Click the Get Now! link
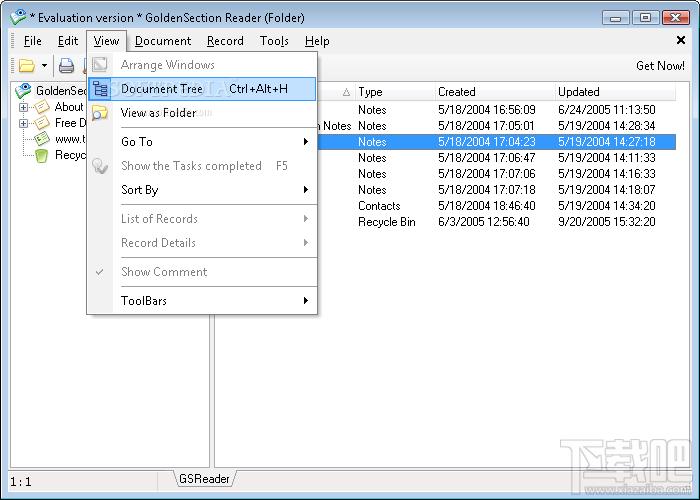The height and width of the screenshot is (500, 700). click(x=660, y=66)
